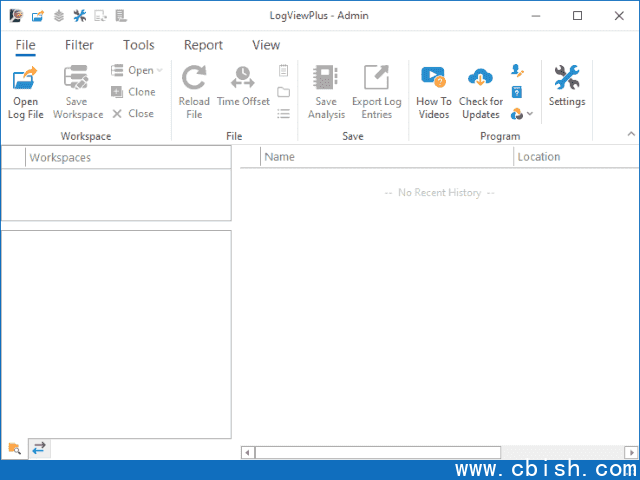This screenshot has width=640, height=480.
Task: Click the horizontal scrollbar thumb
Action: coord(378,452)
